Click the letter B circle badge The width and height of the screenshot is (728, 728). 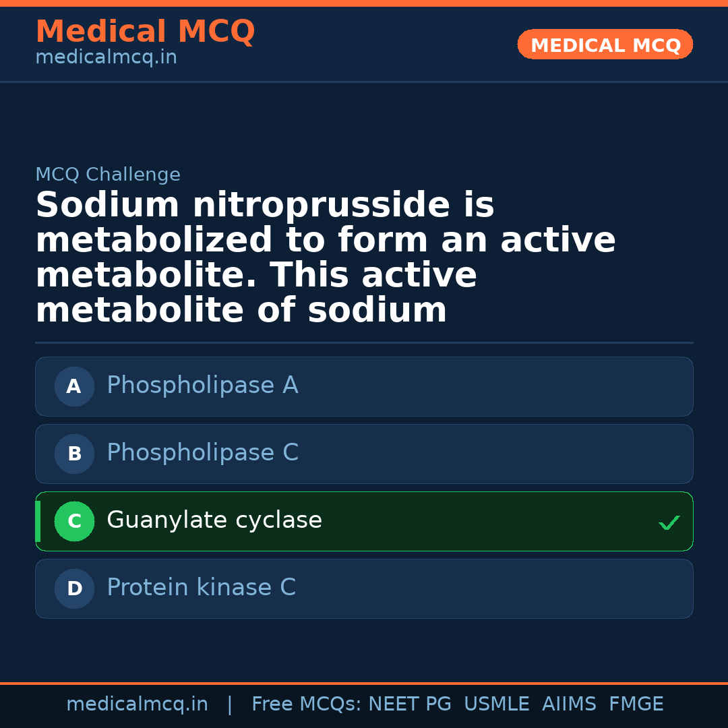74,454
